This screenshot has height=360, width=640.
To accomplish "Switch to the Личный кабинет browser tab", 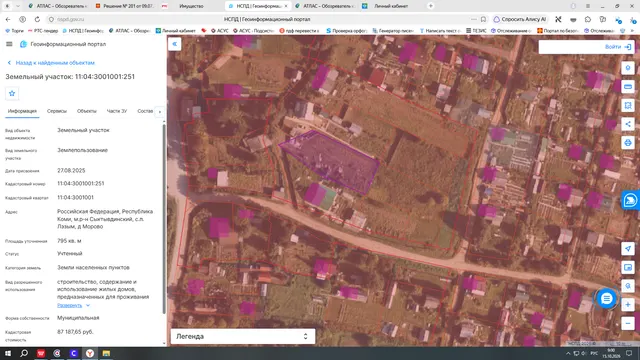I will coord(391,6).
